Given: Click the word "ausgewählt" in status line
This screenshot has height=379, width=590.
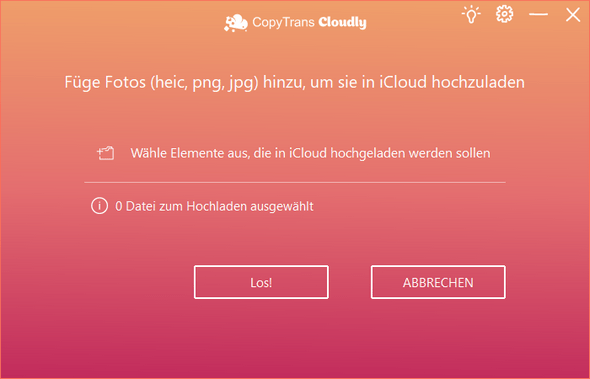Looking at the screenshot, I should tap(282, 207).
